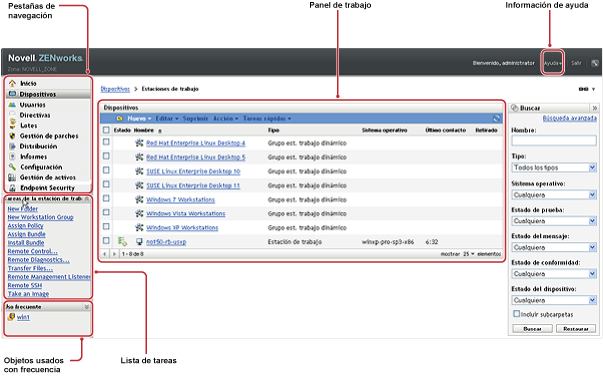Open the Tipo dropdown showing Todos los tipos
The width and height of the screenshot is (603, 376).
tap(554, 168)
